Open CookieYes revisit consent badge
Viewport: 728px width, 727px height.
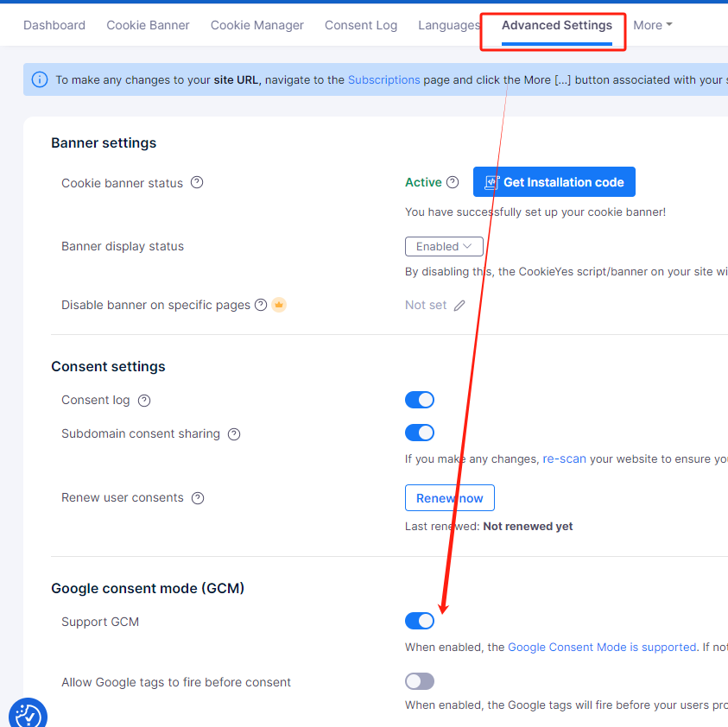28,713
